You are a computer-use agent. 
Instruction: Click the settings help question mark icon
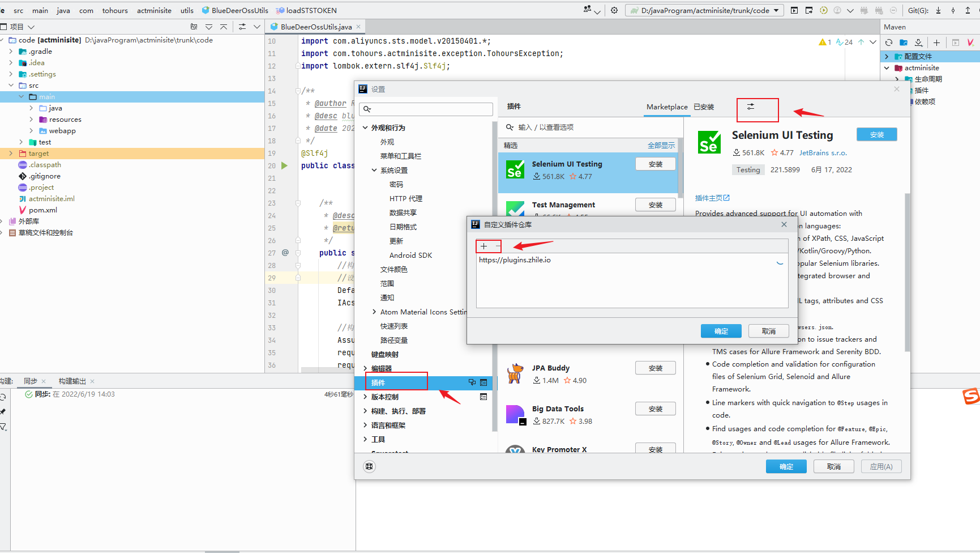pos(369,466)
